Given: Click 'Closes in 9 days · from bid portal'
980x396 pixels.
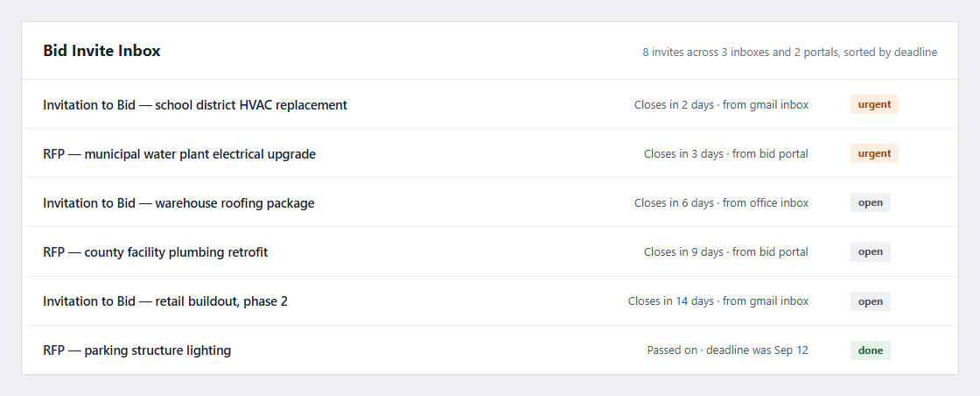Looking at the screenshot, I should coord(726,252).
